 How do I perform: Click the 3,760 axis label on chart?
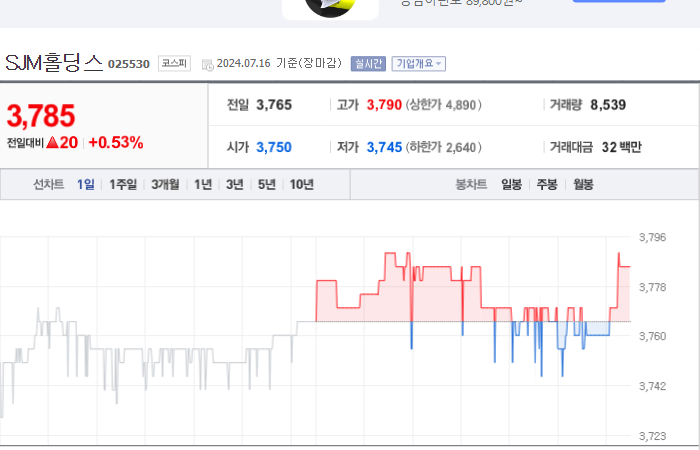pyautogui.click(x=653, y=336)
